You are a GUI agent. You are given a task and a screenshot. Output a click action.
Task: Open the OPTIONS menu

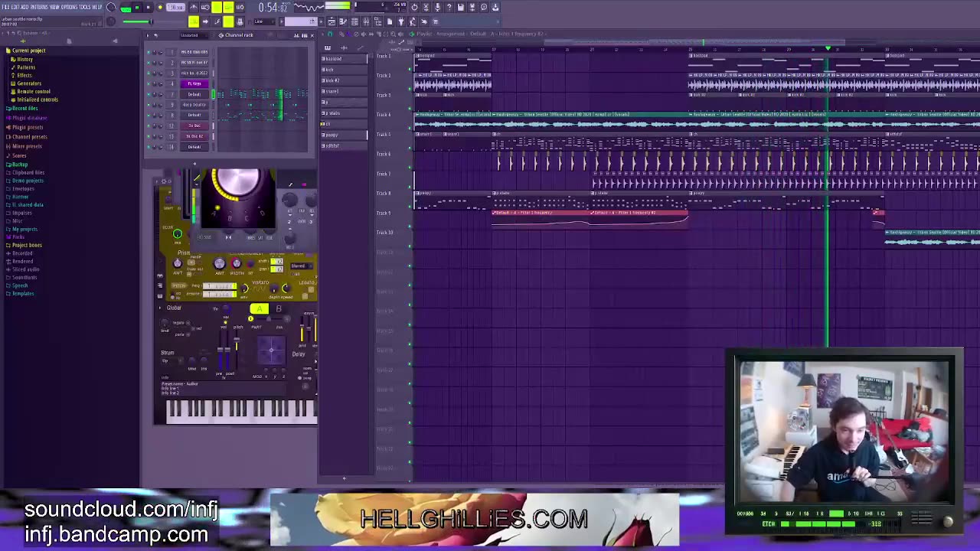[x=70, y=7]
